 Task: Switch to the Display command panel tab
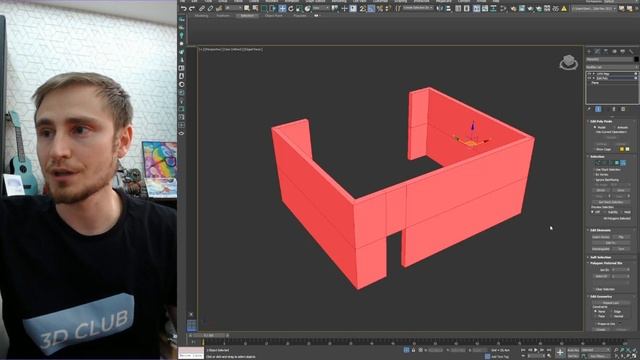[622, 51]
